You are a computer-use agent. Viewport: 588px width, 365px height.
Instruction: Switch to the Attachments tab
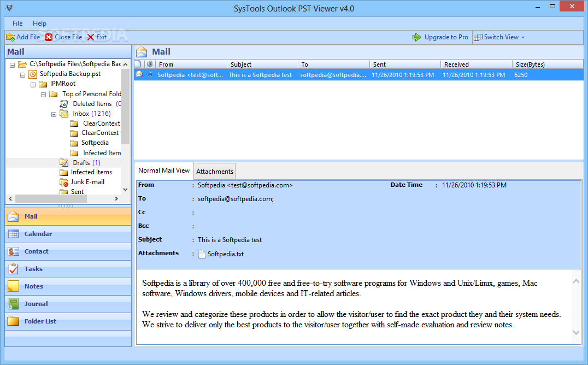pos(215,172)
